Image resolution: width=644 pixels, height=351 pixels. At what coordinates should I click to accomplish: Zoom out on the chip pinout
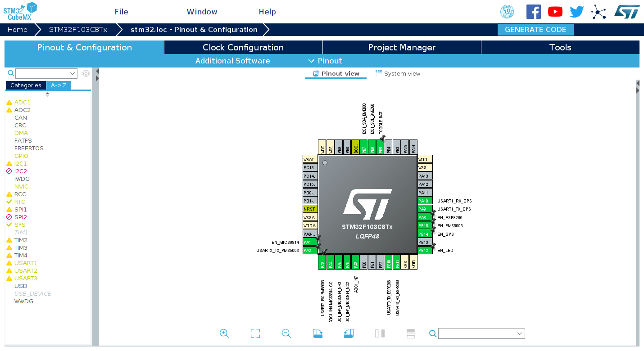tap(286, 333)
